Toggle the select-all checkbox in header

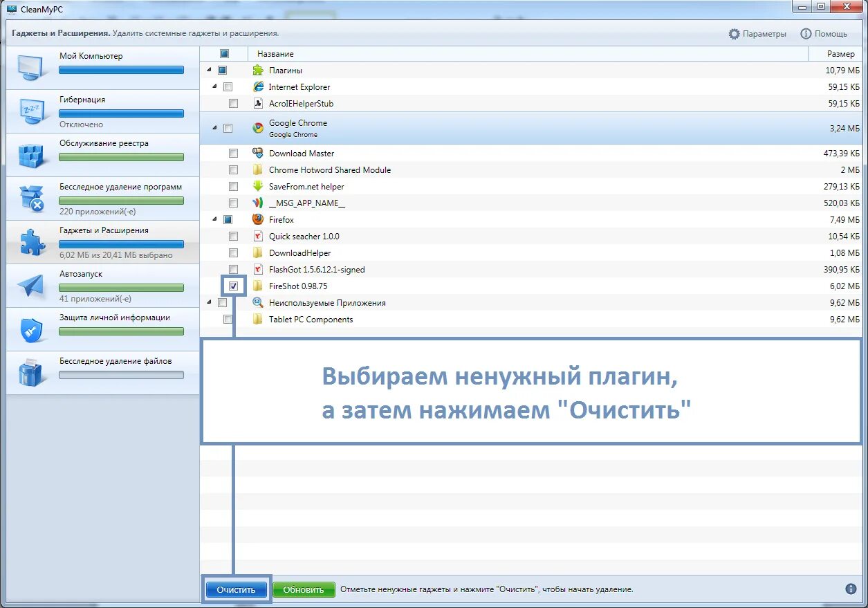pos(224,53)
